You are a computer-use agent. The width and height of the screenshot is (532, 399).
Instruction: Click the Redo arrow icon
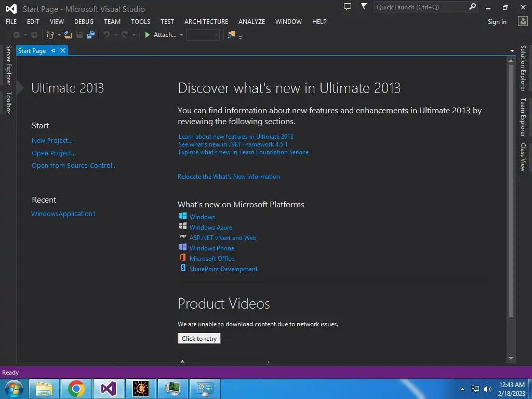[x=125, y=35]
